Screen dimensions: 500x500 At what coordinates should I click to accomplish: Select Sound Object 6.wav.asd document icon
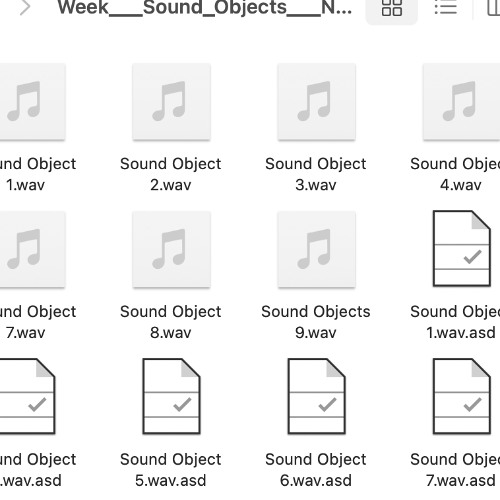pyautogui.click(x=317, y=396)
